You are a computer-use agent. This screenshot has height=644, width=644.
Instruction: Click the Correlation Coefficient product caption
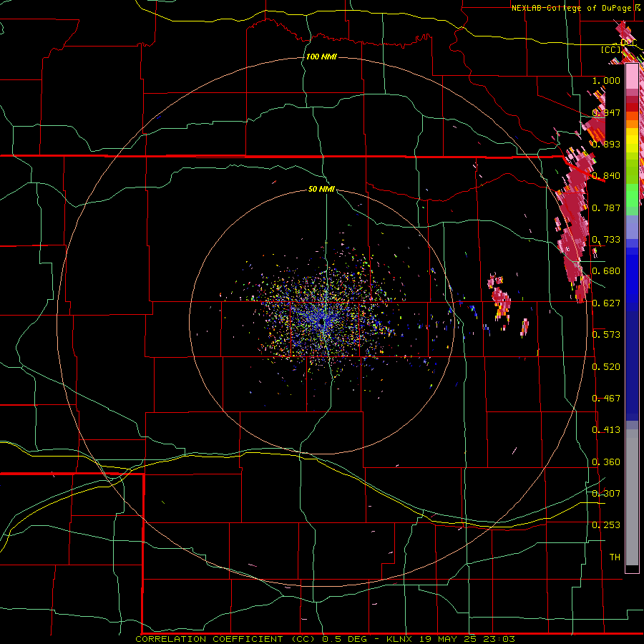(325, 639)
